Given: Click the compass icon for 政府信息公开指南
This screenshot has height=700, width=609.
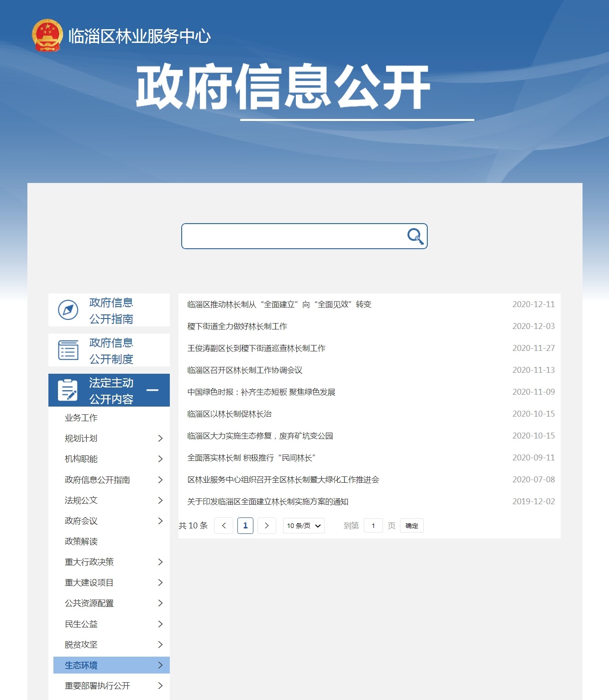Looking at the screenshot, I should tap(68, 310).
